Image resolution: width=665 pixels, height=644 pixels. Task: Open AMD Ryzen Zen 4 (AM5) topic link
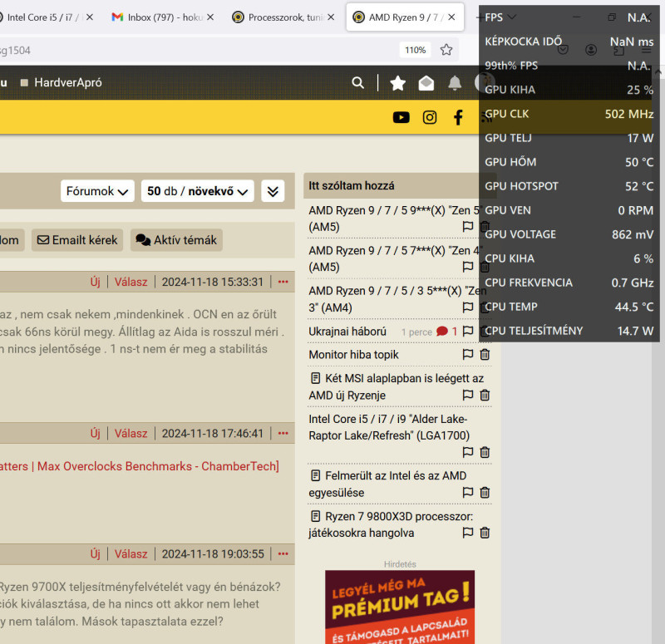click(394, 258)
